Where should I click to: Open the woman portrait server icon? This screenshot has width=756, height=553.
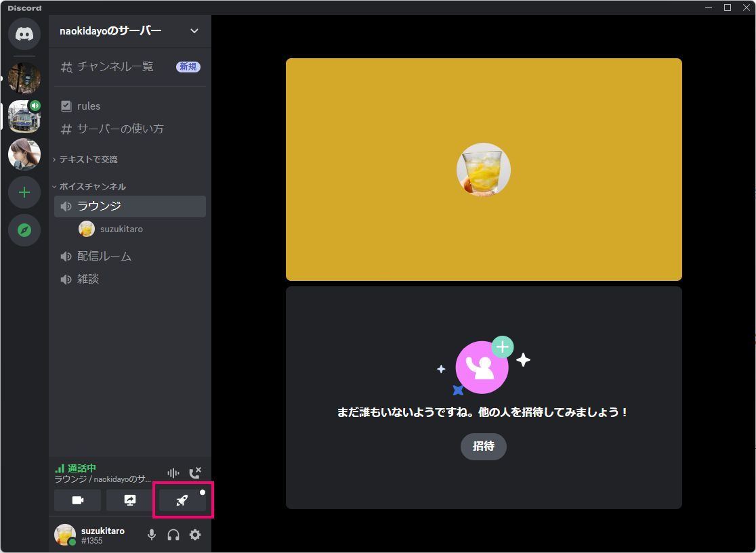24,154
